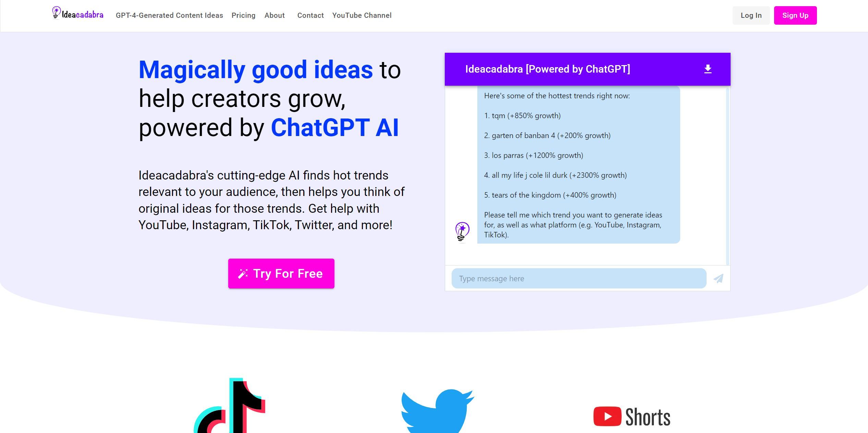Click the Sign Up button
Image resolution: width=868 pixels, height=433 pixels.
click(795, 15)
